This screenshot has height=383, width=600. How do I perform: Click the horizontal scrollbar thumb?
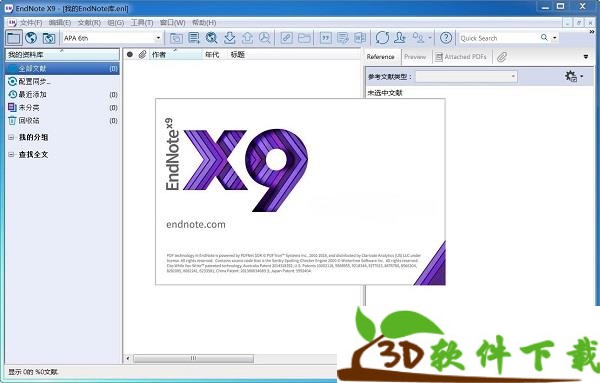pyautogui.click(x=193, y=359)
